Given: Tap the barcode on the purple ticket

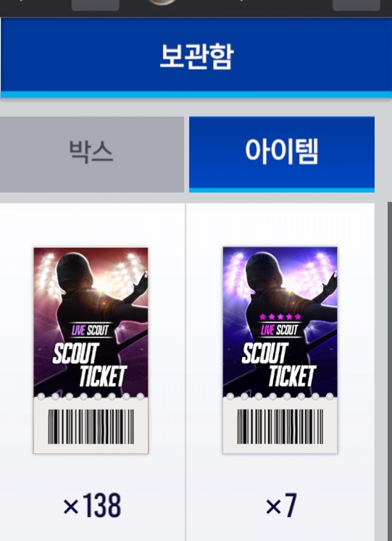Looking at the screenshot, I should pyautogui.click(x=280, y=427).
